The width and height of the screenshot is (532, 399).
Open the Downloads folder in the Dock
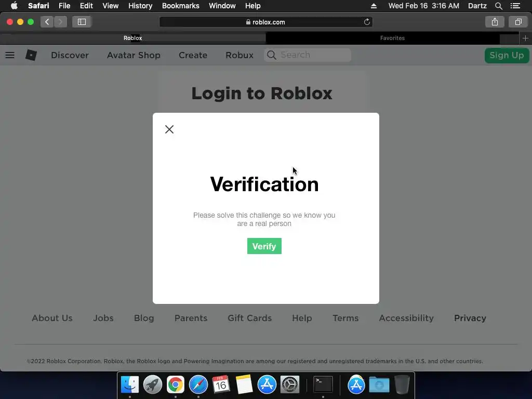click(x=379, y=385)
